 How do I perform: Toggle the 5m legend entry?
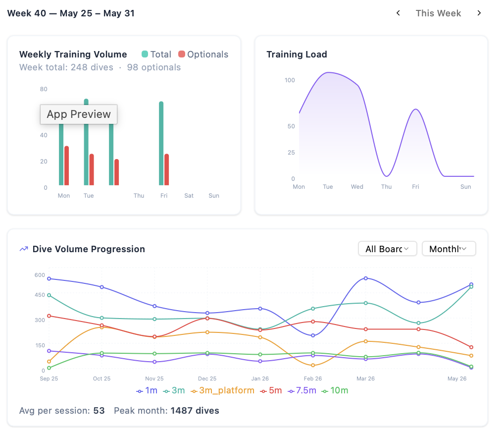[x=271, y=390]
